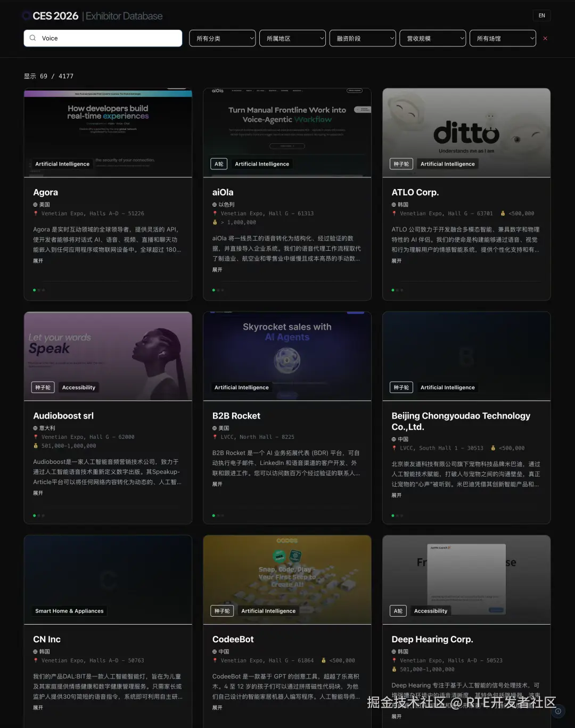Click the Smart Home & Appliances tag
Screen dimensions: 575x728
pos(69,611)
